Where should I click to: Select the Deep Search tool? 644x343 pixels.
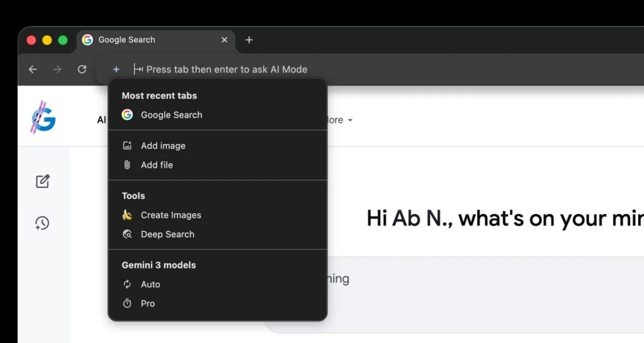click(167, 234)
